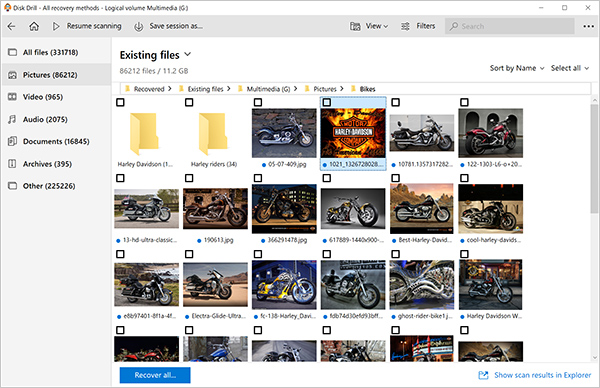
Task: Click the Save session download icon
Action: click(139, 27)
